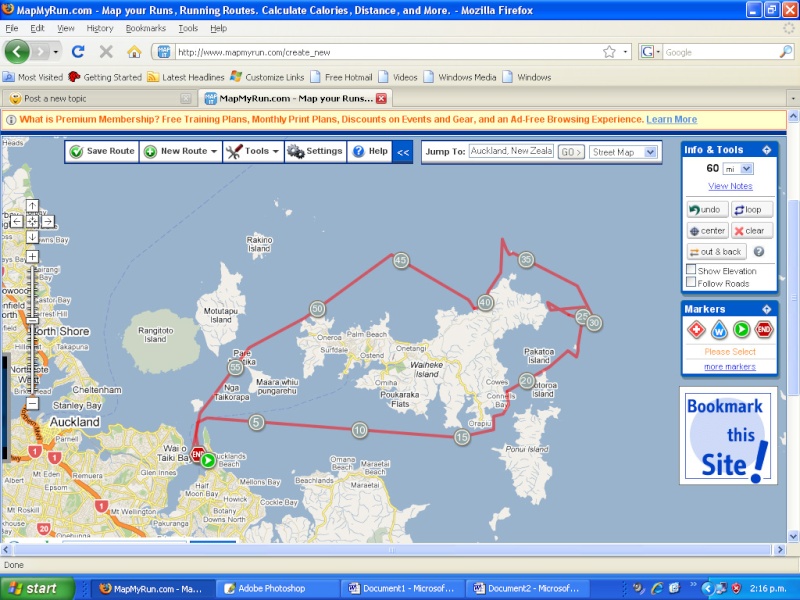
Task: Zoom in the map with plus button
Action: [x=32, y=257]
